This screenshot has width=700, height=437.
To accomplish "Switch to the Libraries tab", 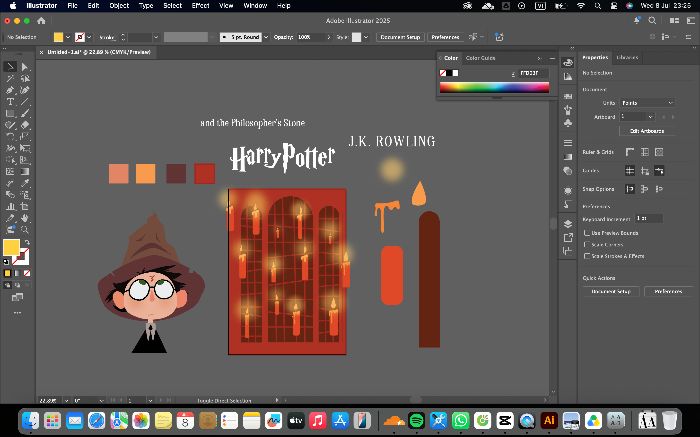I will coord(627,58).
